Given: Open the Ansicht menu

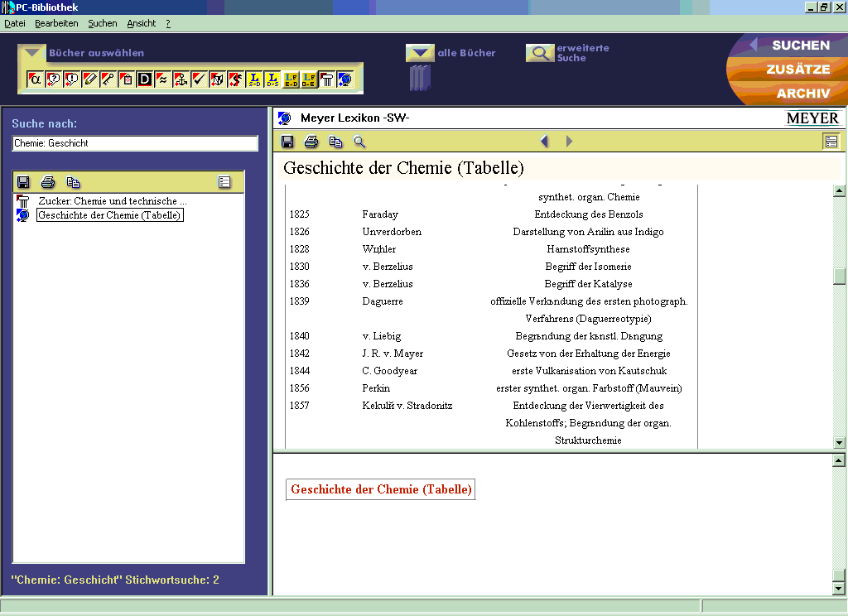Looking at the screenshot, I should pos(141,23).
